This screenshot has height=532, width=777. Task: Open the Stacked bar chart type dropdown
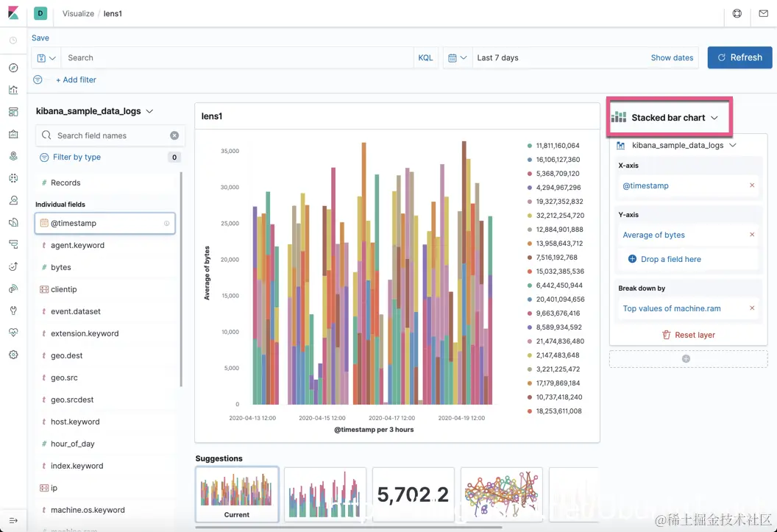[669, 118]
